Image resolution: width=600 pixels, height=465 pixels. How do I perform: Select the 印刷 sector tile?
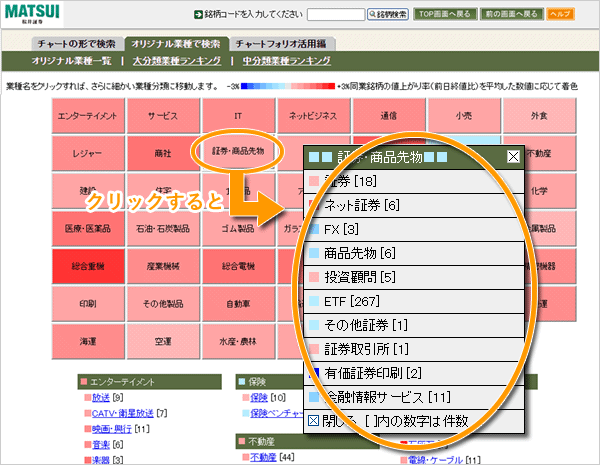point(88,303)
